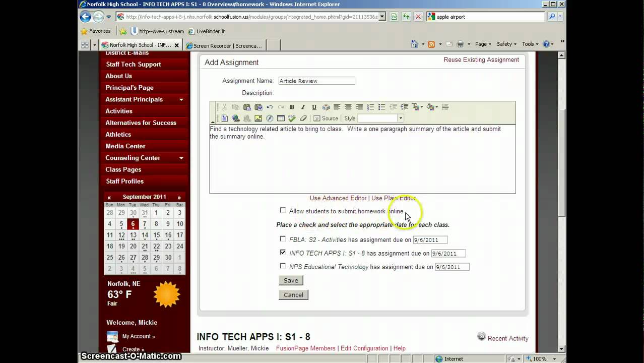Go to next month in calendar

click(x=179, y=197)
